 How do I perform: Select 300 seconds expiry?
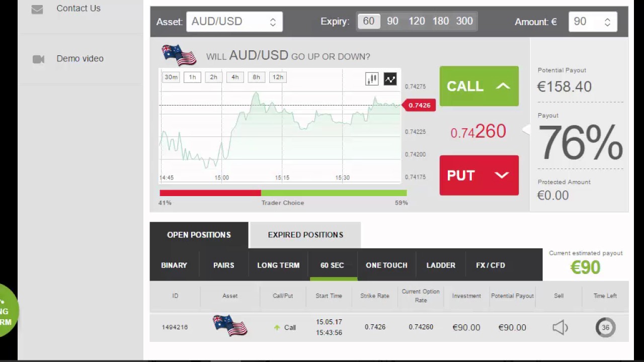[464, 21]
